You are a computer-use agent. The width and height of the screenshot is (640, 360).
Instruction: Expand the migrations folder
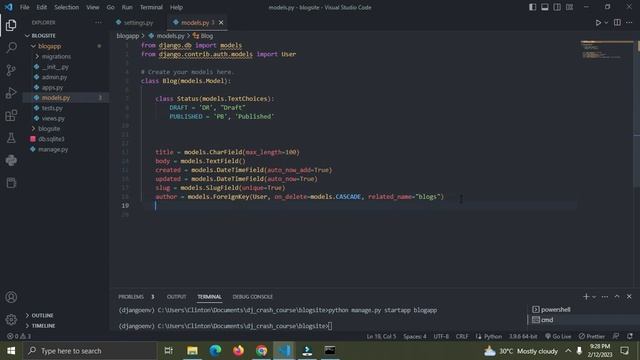[x=65, y=56]
